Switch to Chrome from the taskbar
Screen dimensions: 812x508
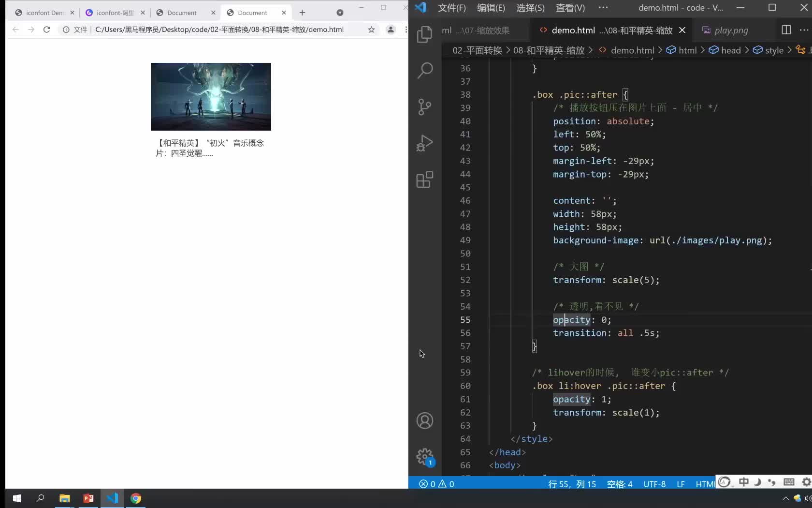point(136,498)
